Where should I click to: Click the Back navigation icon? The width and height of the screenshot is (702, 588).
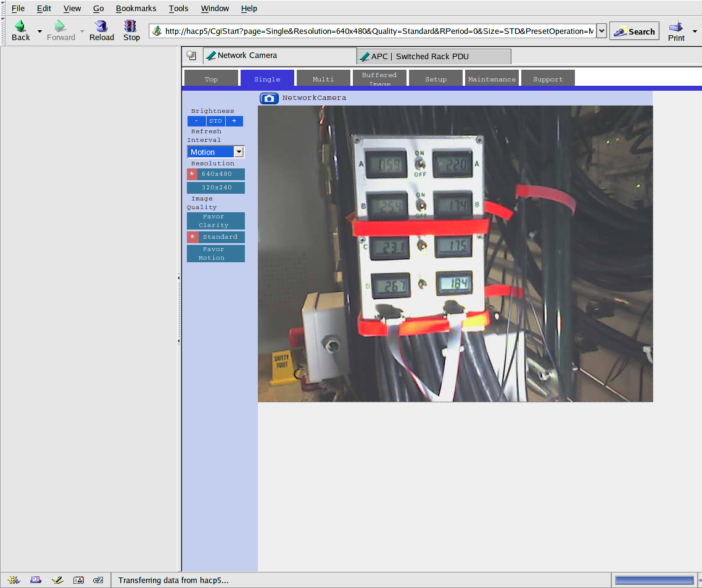click(x=20, y=31)
